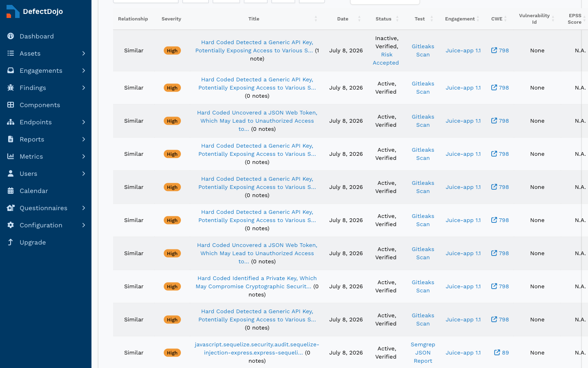The image size is (588, 368).
Task: Open Findings menu item label
Action: pyautogui.click(x=33, y=88)
